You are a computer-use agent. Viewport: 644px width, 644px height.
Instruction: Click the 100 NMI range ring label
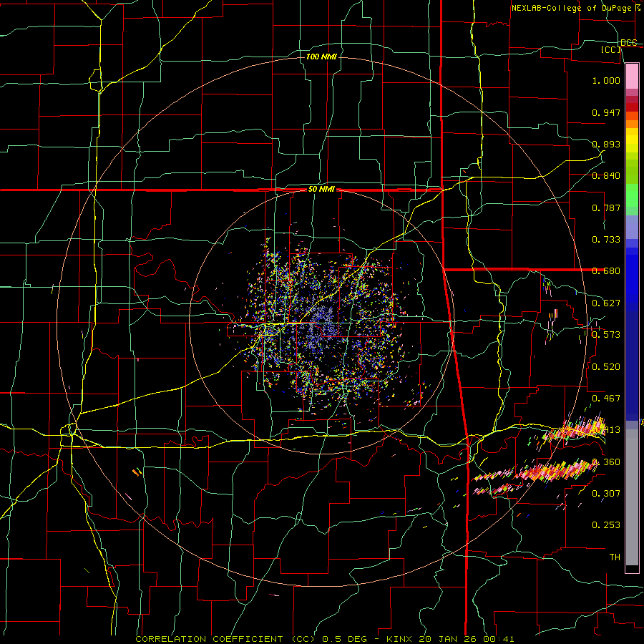[321, 57]
